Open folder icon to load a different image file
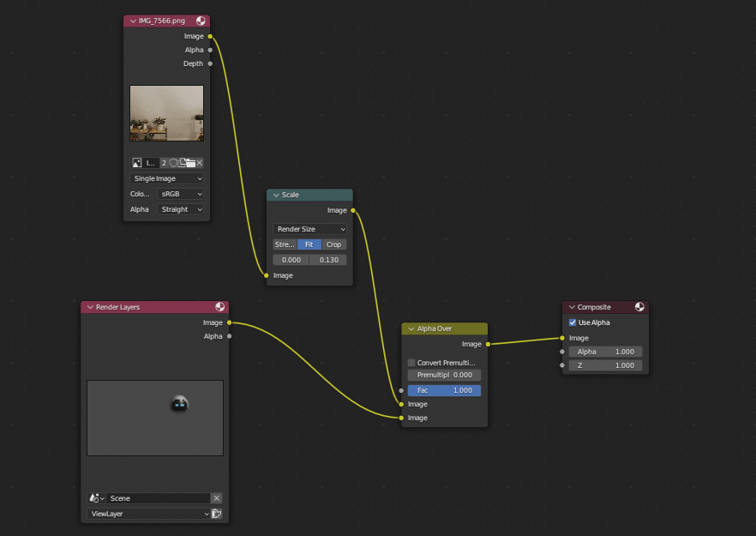The image size is (756, 536). click(x=190, y=163)
